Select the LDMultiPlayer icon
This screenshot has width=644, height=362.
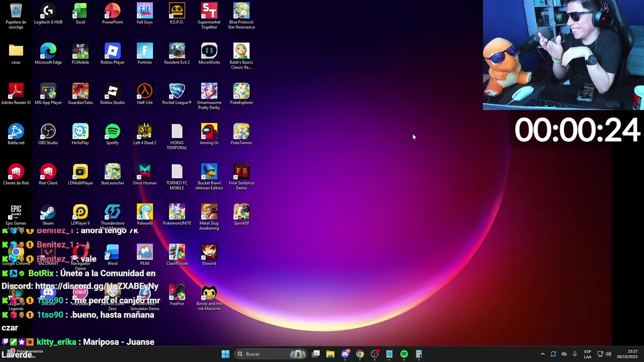[x=80, y=175]
